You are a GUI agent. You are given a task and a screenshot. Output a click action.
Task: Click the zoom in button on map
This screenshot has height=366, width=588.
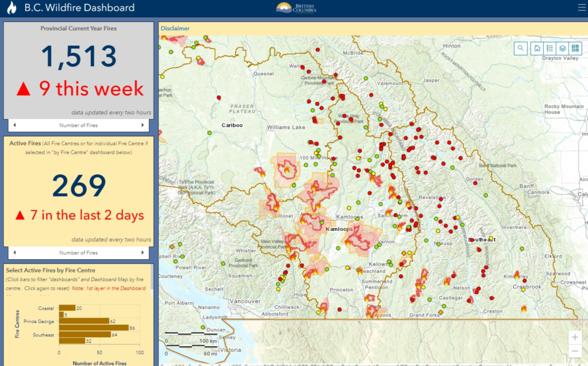tap(575, 337)
